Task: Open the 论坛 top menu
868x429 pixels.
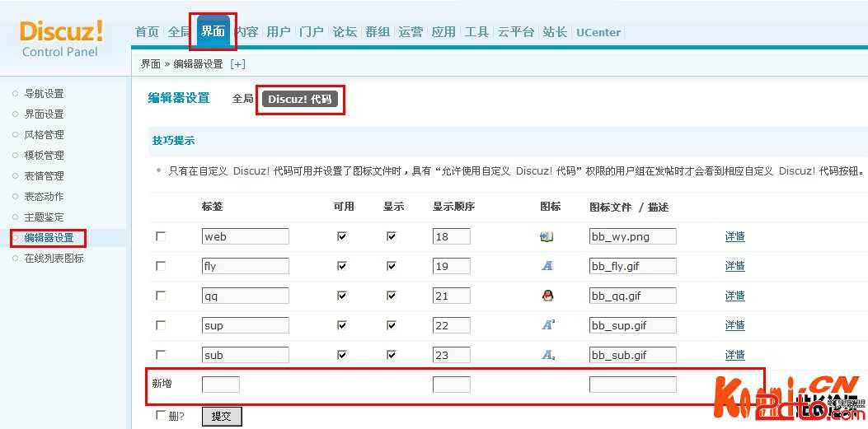Action: 345,32
